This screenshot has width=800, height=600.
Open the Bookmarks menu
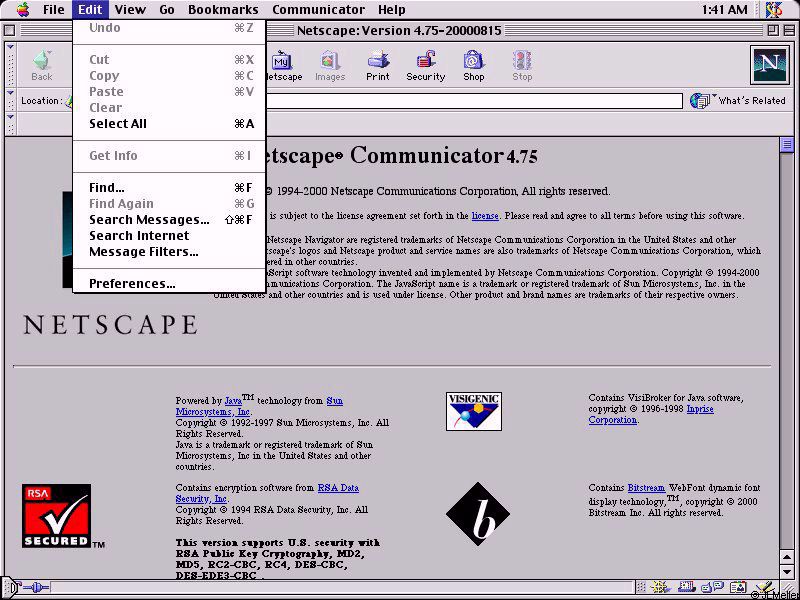[223, 9]
